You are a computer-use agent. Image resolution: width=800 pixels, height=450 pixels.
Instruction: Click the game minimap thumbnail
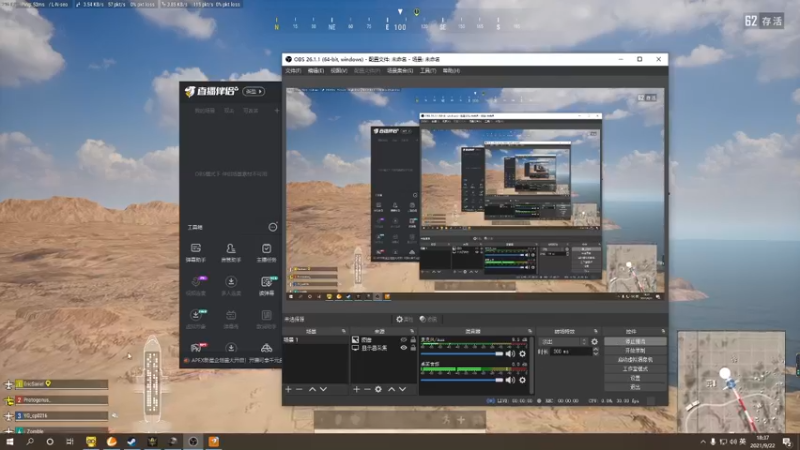point(731,382)
